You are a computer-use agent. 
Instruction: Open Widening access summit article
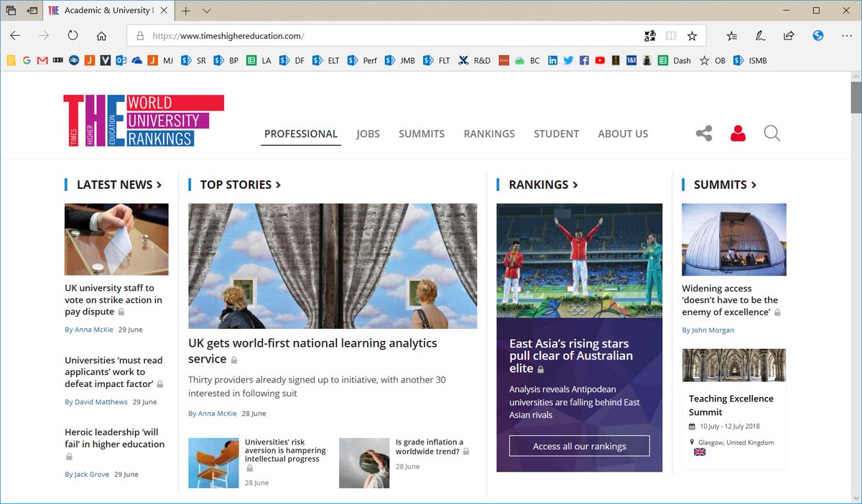[x=731, y=300]
